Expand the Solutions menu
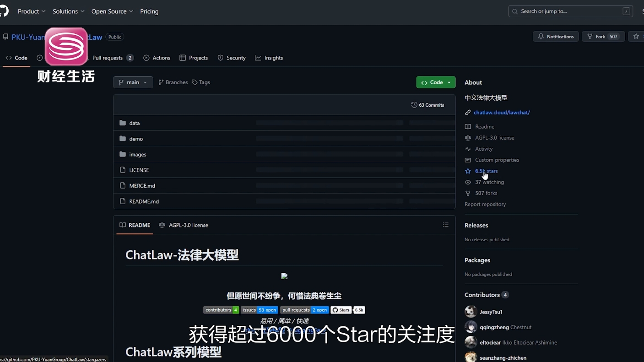 pos(68,11)
